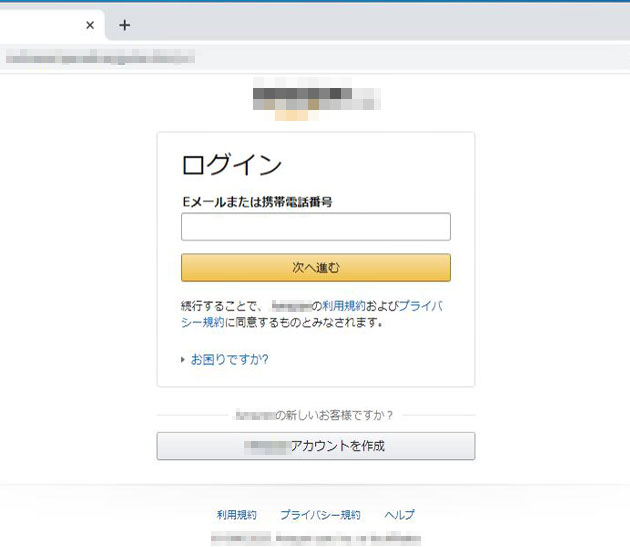Image resolution: width=630 pixels, height=547 pixels.
Task: Focus the email or mobile number input
Action: (x=315, y=227)
